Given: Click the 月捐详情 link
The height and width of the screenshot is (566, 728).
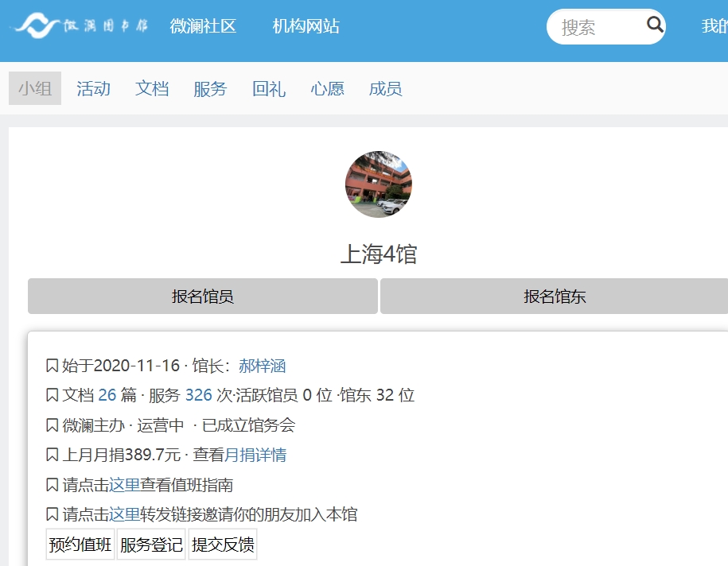Looking at the screenshot, I should point(255,455).
